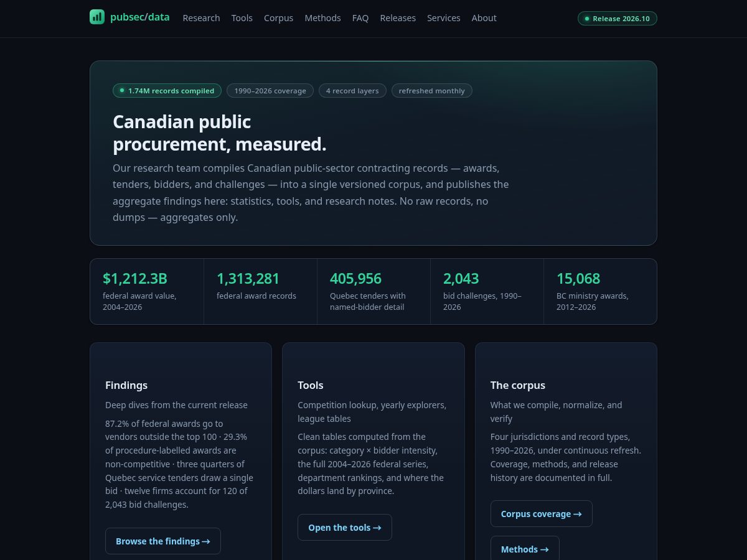Click the Findings card heading

tap(126, 385)
